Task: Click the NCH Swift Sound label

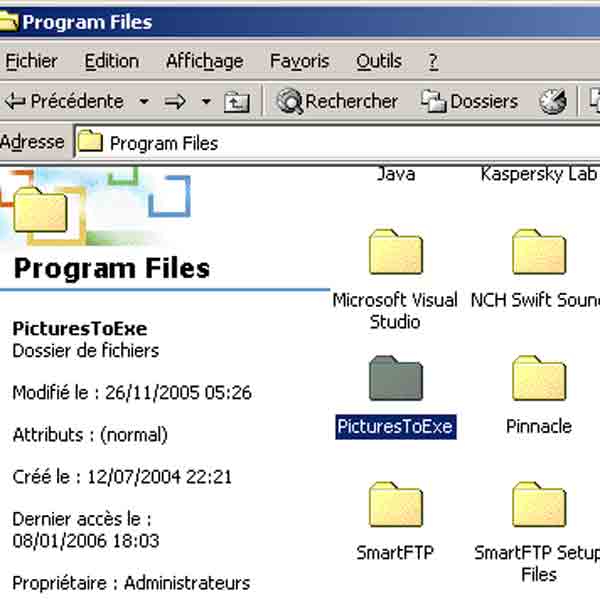Action: point(535,301)
